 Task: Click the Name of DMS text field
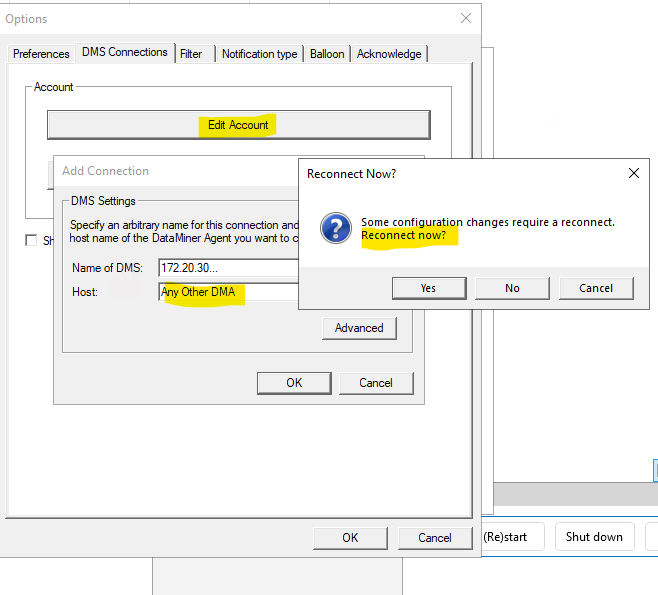228,268
